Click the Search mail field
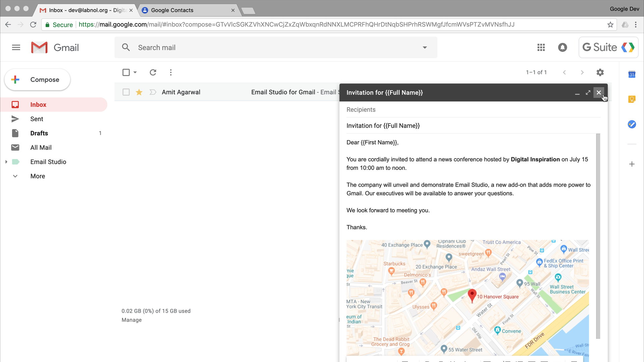This screenshot has width=644, height=362. 235,47
